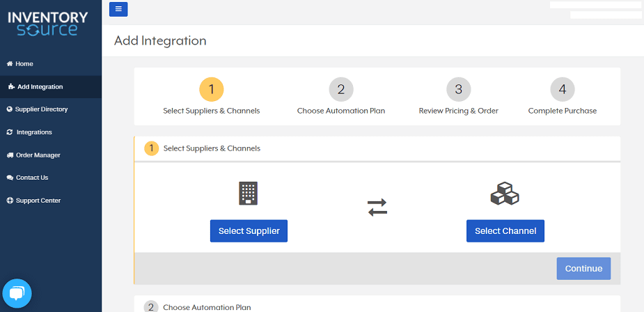Click step 1 circle in progress tracker

pos(212,89)
